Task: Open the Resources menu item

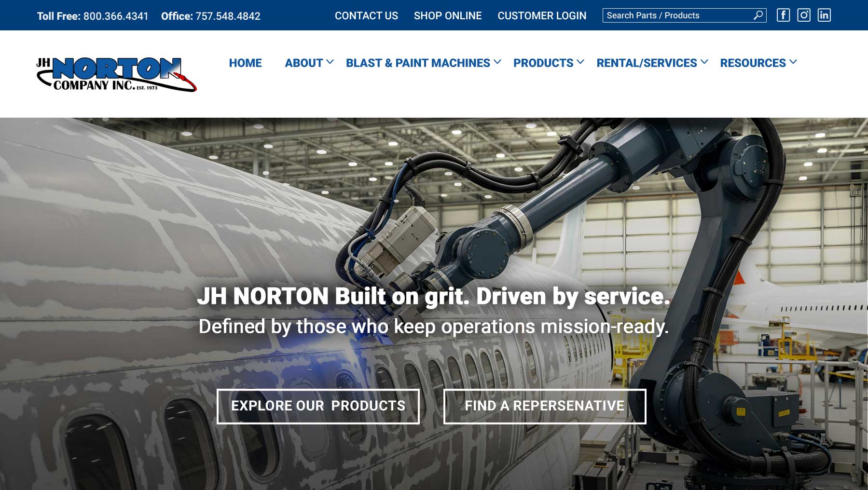Action: (x=753, y=63)
